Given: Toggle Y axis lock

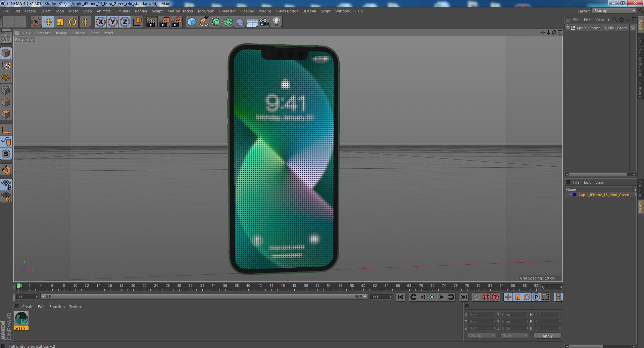Looking at the screenshot, I should pos(113,22).
